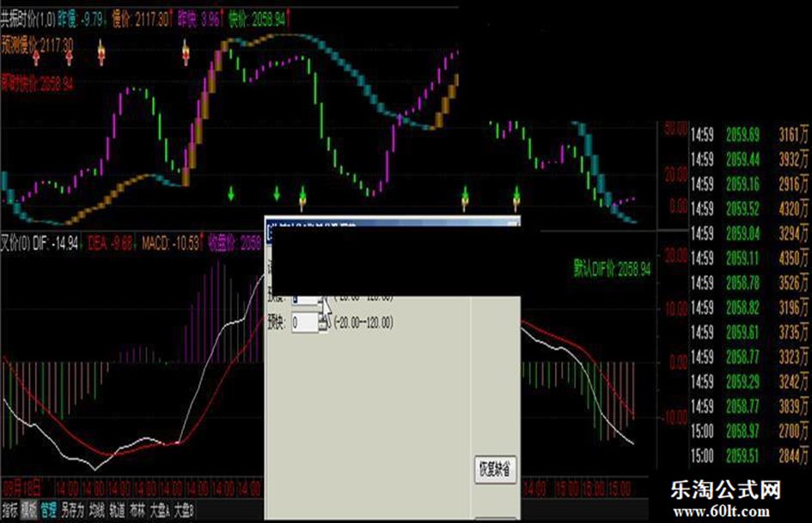Viewport: 812px width, 523px height.
Task: Select the trade row priced 2059.16
Action: point(749,185)
